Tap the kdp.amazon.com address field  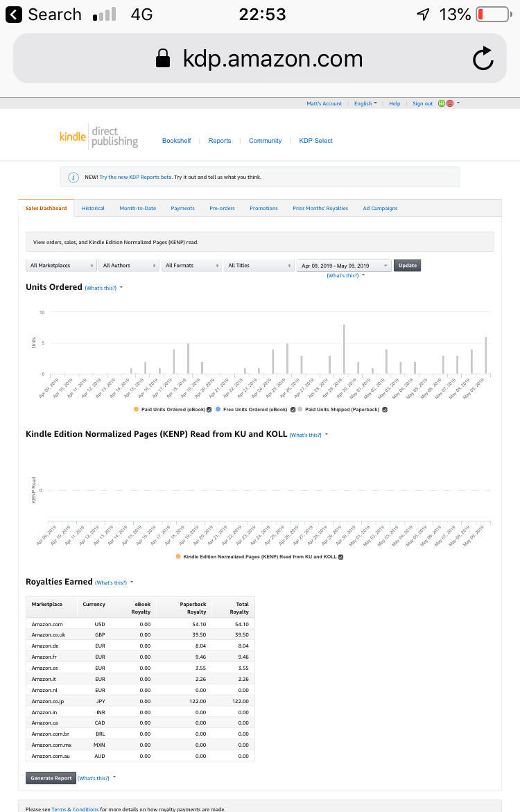coord(272,59)
